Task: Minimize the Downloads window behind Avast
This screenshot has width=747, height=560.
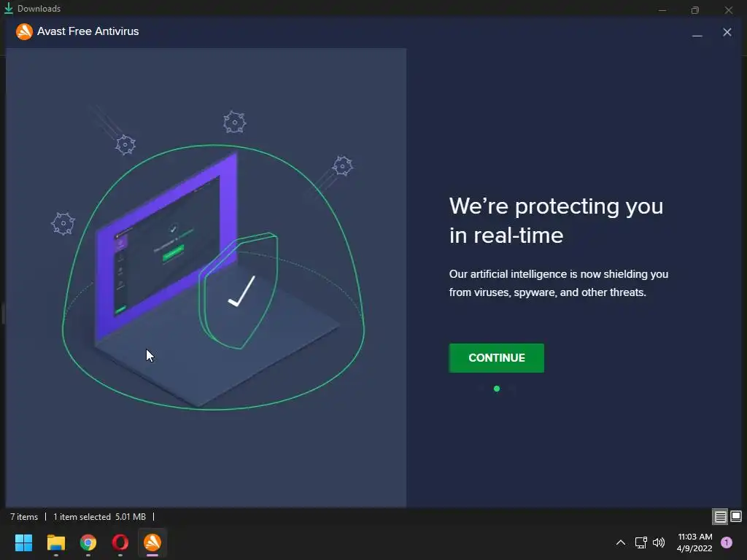Action: pyautogui.click(x=662, y=9)
